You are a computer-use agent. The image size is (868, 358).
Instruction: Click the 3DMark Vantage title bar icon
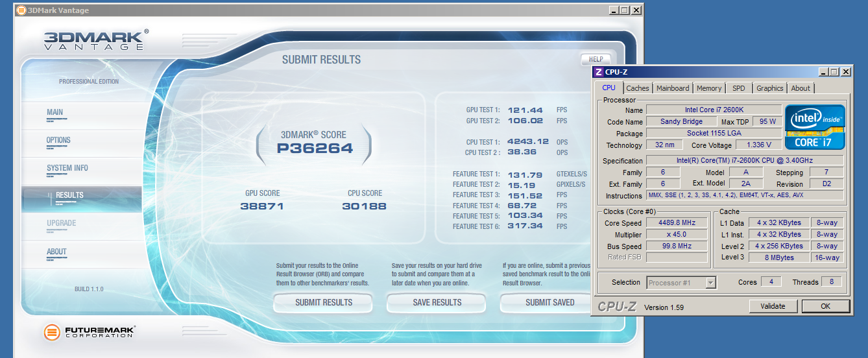(x=21, y=11)
